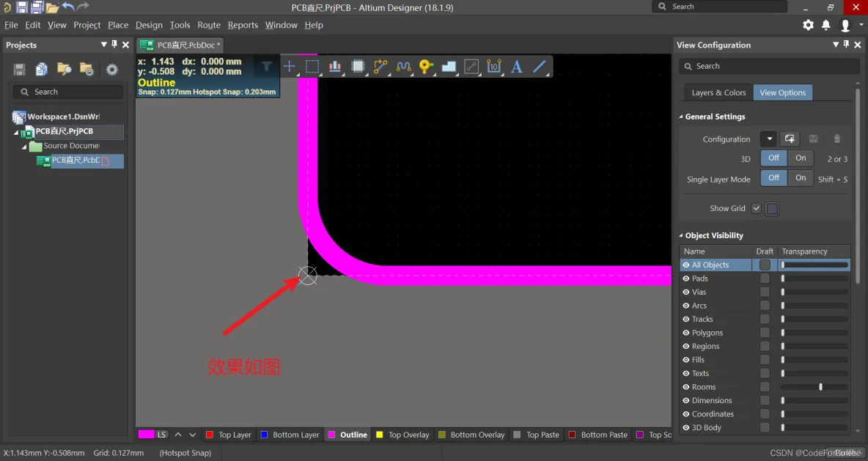Select the PCB直尺.PcbDoc document tab
This screenshot has width=868, height=461.
(180, 45)
